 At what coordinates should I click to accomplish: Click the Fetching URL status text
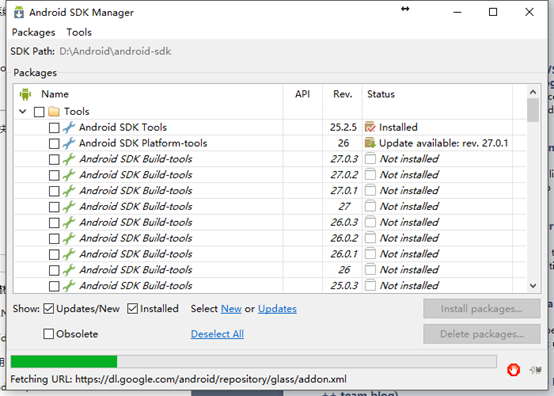click(178, 379)
